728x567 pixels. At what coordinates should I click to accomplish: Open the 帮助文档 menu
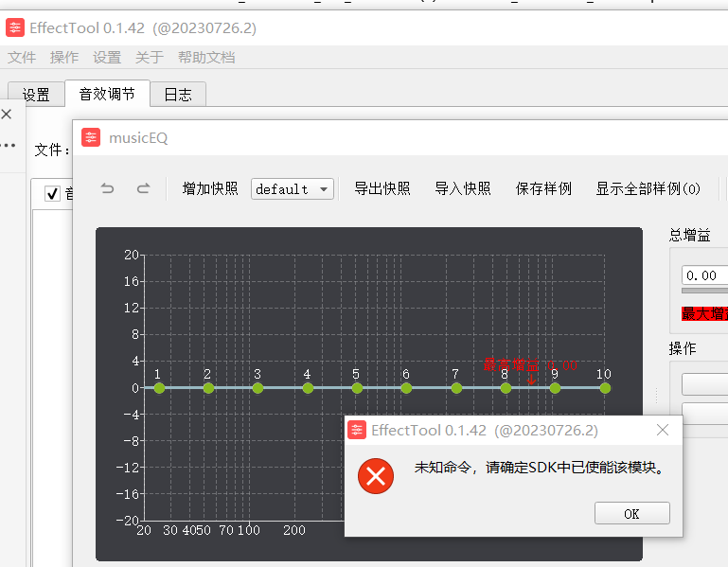206,57
